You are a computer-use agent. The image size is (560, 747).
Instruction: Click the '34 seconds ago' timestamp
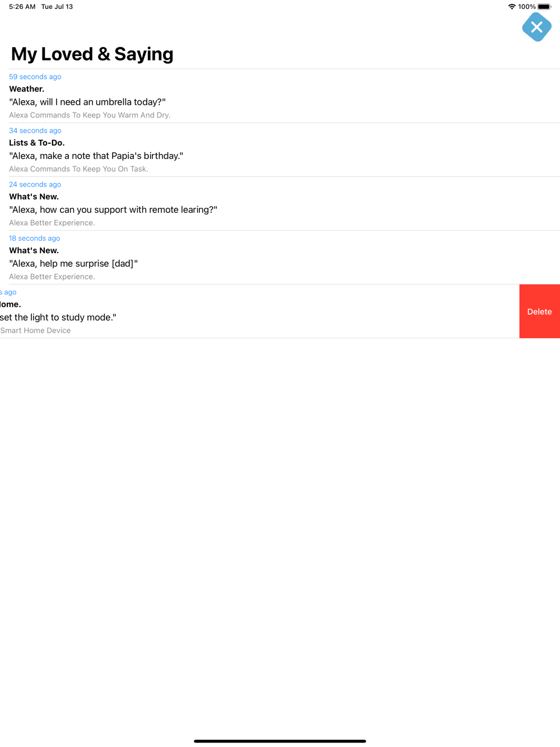35,130
